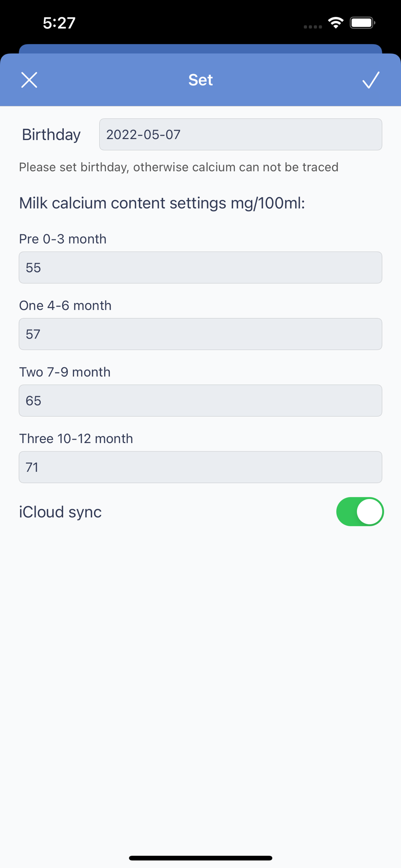Open the Birthday date field
The width and height of the screenshot is (401, 868).
(240, 135)
